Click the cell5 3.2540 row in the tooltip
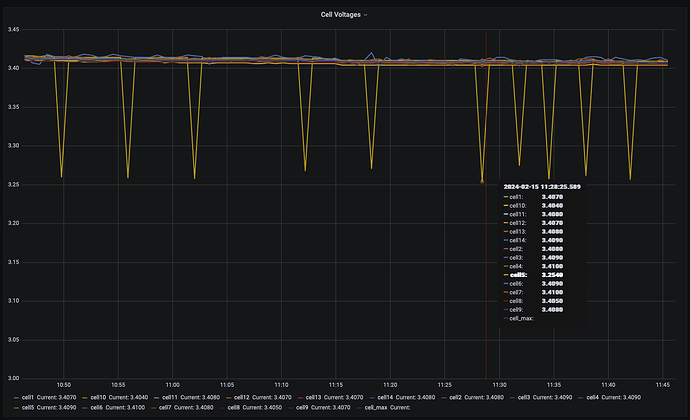Screen dimensions: 690x420 pyautogui.click(x=533, y=275)
